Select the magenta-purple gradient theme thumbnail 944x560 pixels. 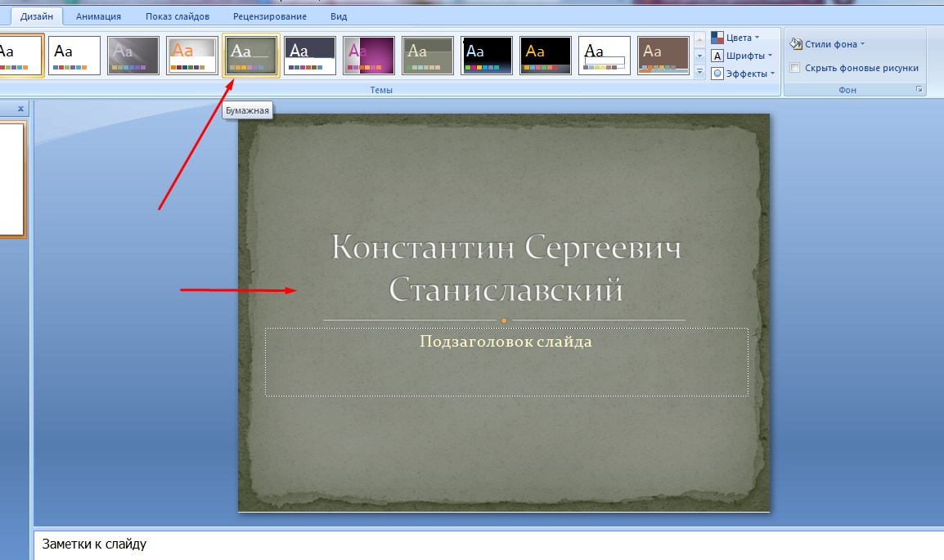click(369, 56)
